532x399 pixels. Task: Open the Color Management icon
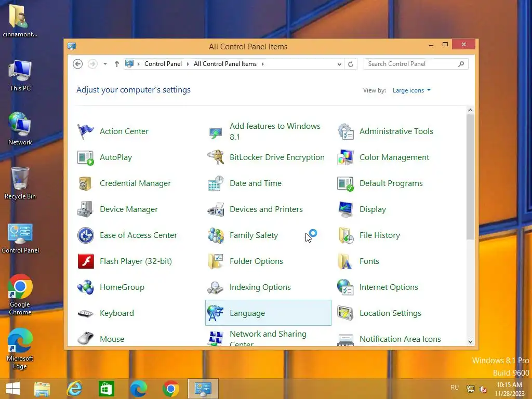tap(345, 157)
